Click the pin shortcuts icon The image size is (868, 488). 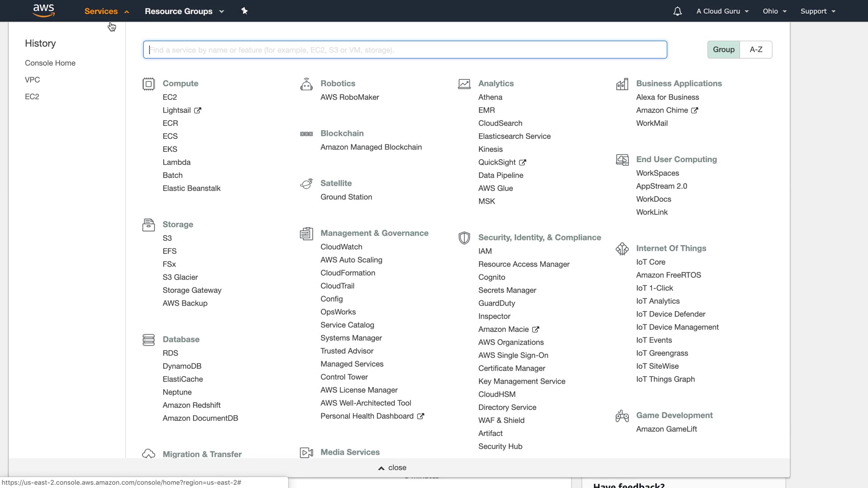(x=245, y=11)
